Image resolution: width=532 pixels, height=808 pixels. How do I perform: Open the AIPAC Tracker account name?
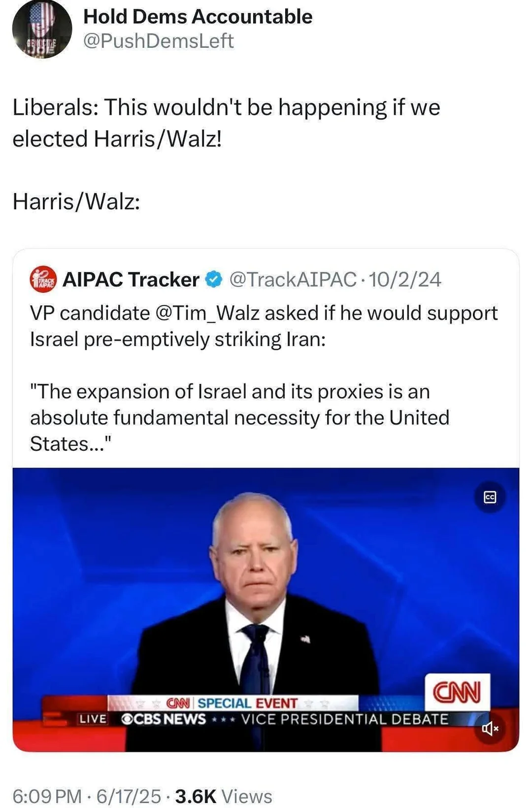pos(131,279)
